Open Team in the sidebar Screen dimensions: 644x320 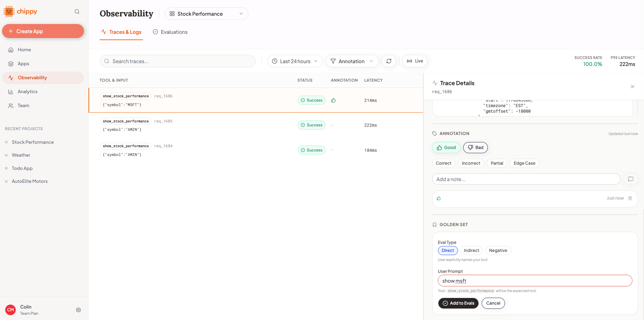pyautogui.click(x=43, y=106)
